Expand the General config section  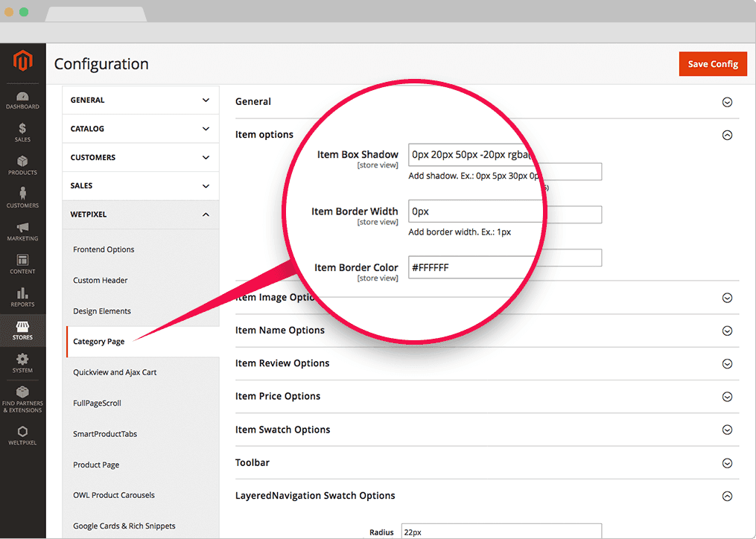[727, 102]
